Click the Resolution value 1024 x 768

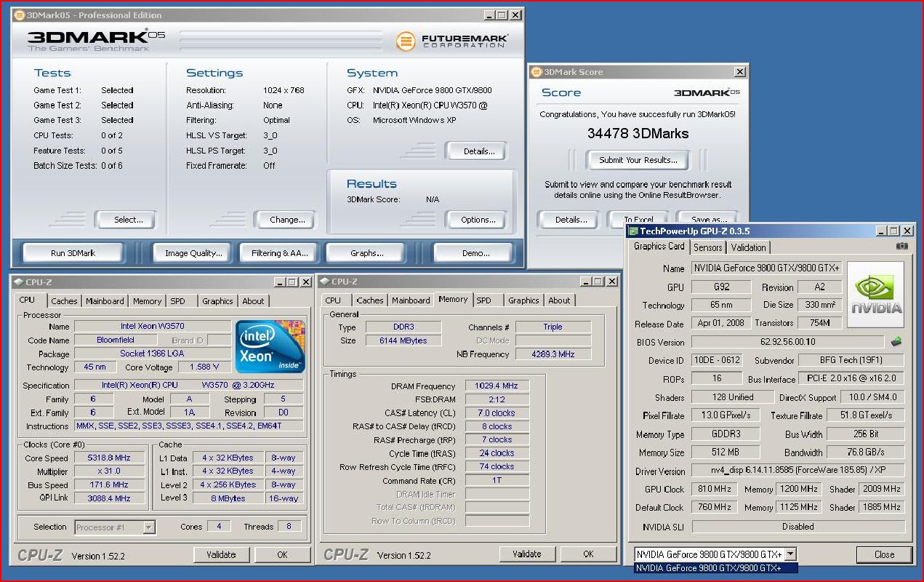tap(284, 90)
